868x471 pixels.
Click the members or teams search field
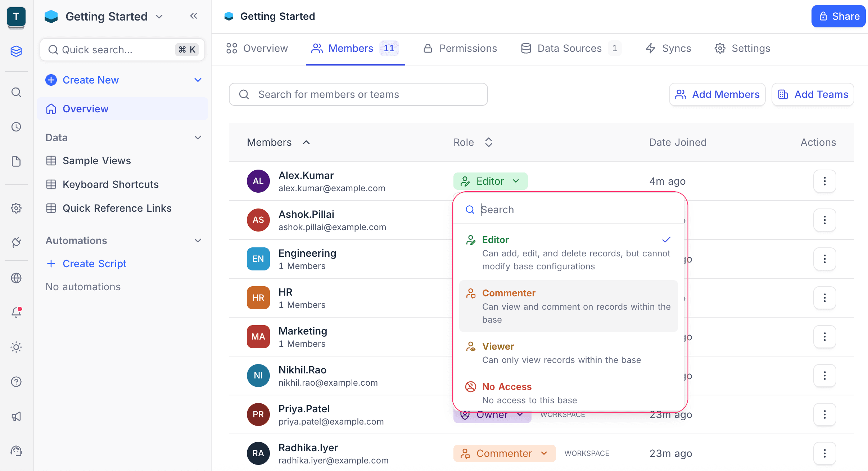358,94
